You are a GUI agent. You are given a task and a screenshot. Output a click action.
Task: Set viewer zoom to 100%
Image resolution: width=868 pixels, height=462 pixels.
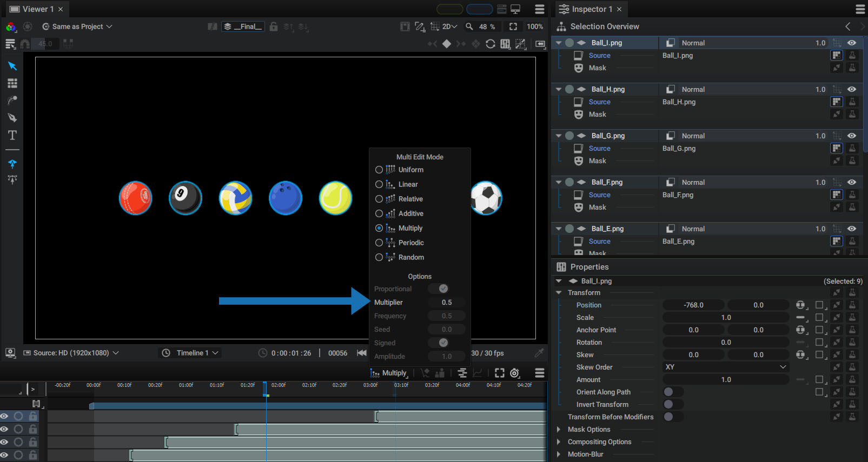click(535, 26)
